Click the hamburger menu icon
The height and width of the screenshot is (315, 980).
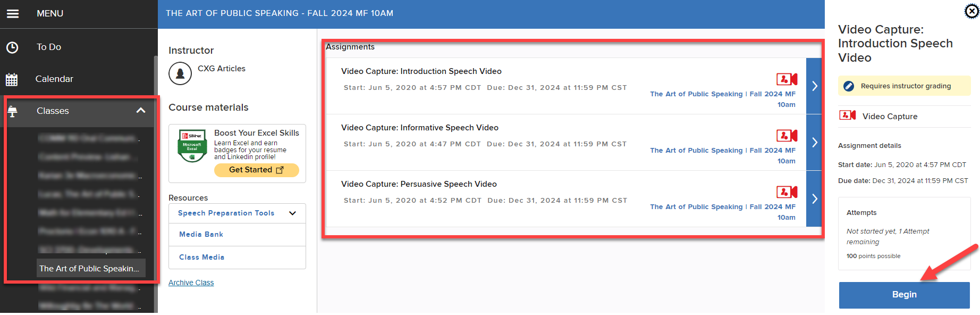point(13,13)
